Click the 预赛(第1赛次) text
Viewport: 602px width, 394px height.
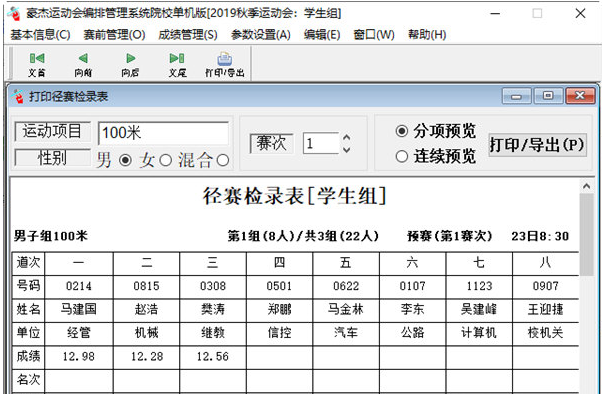(x=450, y=236)
